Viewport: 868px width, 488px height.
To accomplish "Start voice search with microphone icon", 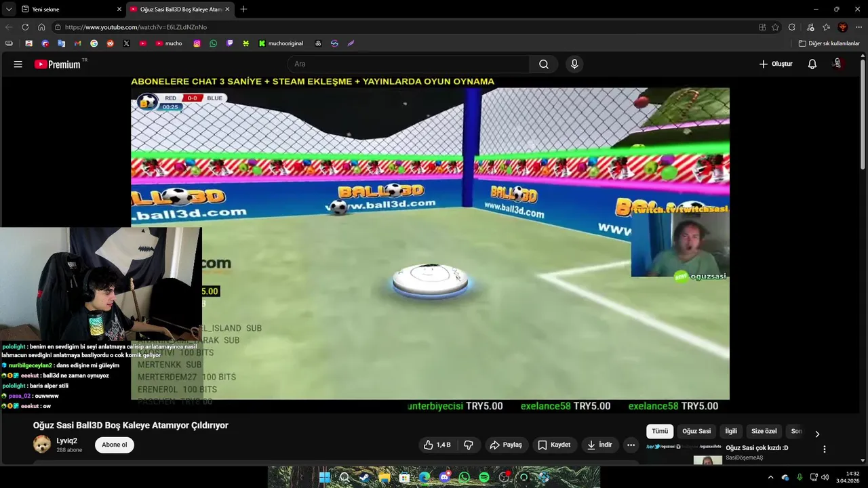I will (574, 64).
